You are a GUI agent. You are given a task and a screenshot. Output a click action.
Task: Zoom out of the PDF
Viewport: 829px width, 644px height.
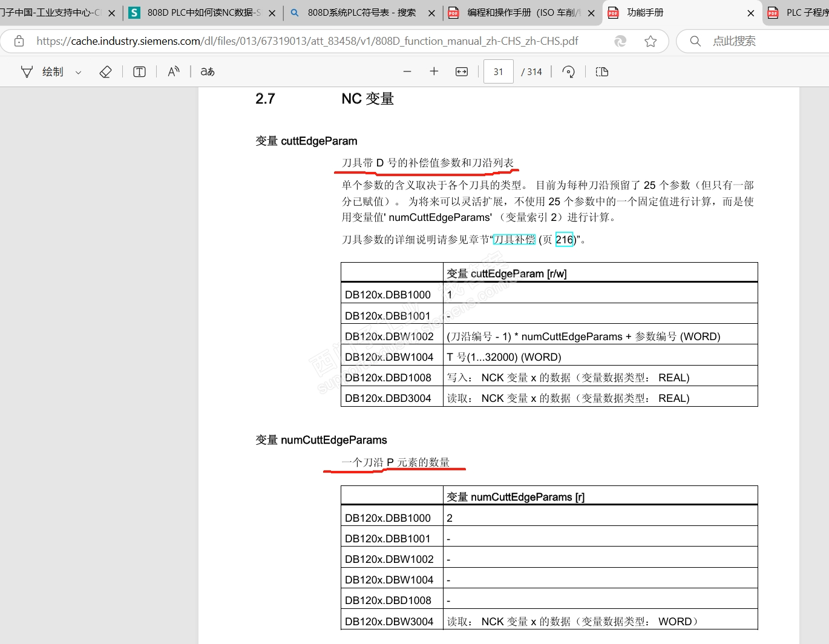point(407,71)
